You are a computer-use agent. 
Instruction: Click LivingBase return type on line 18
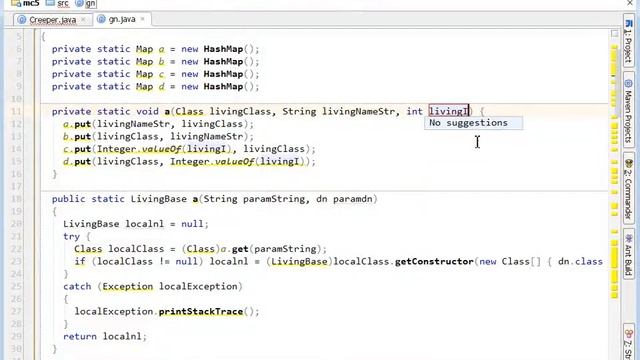point(159,199)
